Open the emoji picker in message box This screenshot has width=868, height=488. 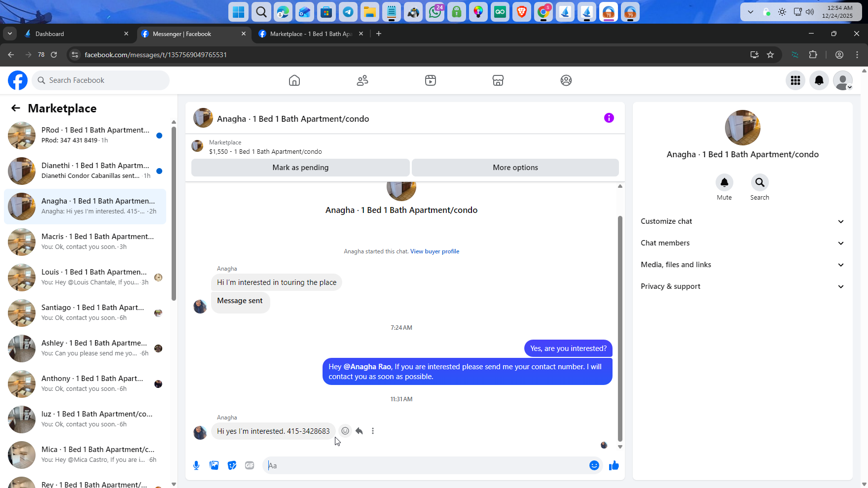pyautogui.click(x=594, y=465)
